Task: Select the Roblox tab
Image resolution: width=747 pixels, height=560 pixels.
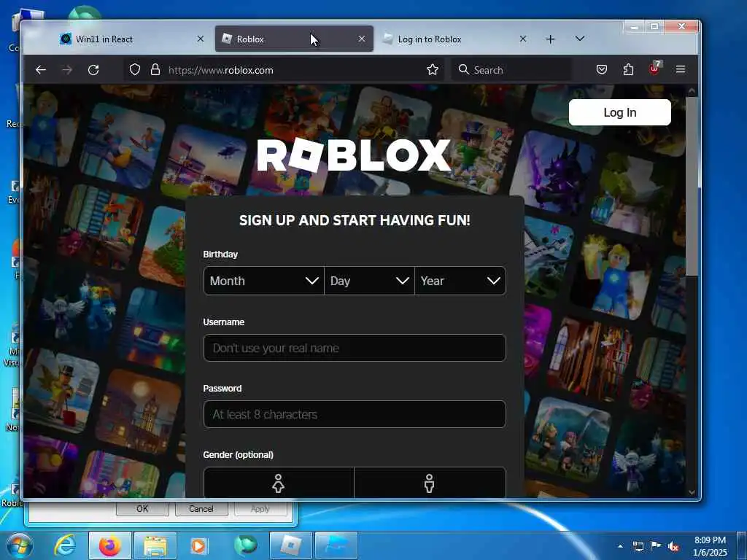Action: [x=294, y=39]
